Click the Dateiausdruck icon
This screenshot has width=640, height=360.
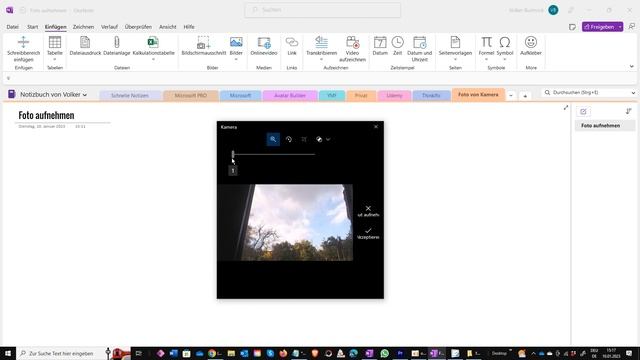(x=85, y=42)
